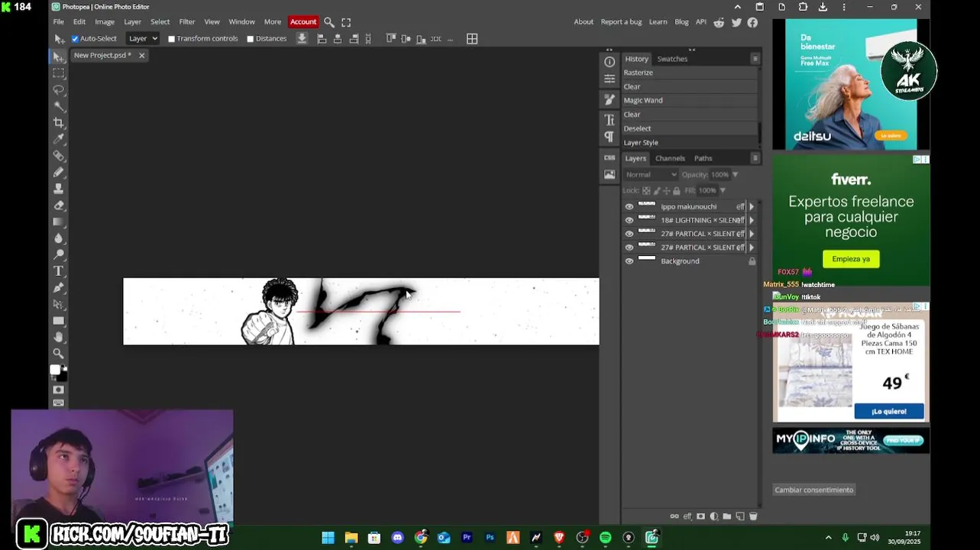Hide the Background layer
This screenshot has width=980, height=550.
click(x=629, y=261)
